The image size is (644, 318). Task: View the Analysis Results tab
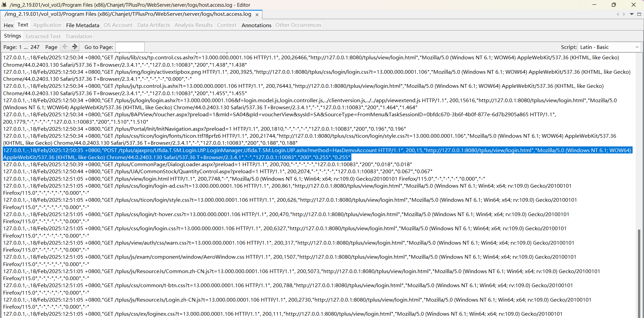(x=194, y=25)
